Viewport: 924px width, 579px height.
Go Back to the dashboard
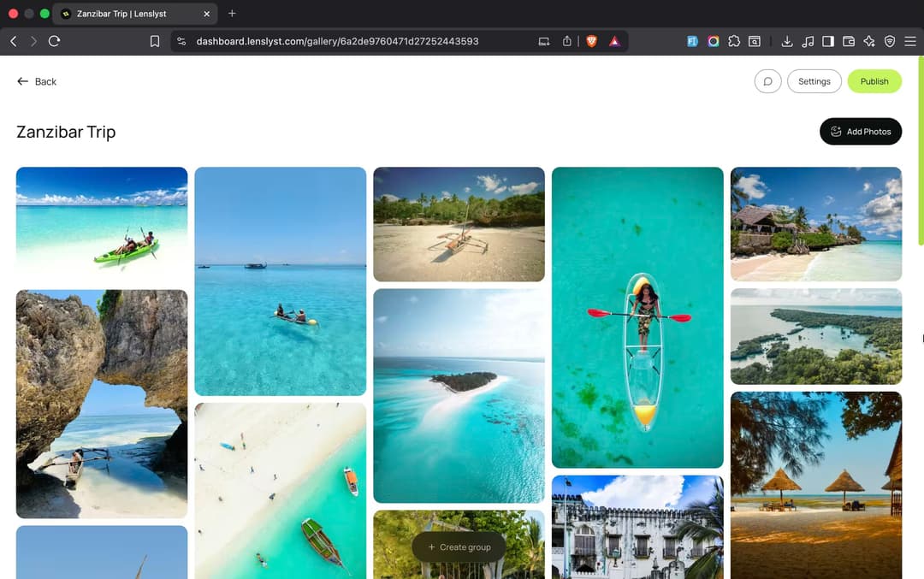pos(37,81)
